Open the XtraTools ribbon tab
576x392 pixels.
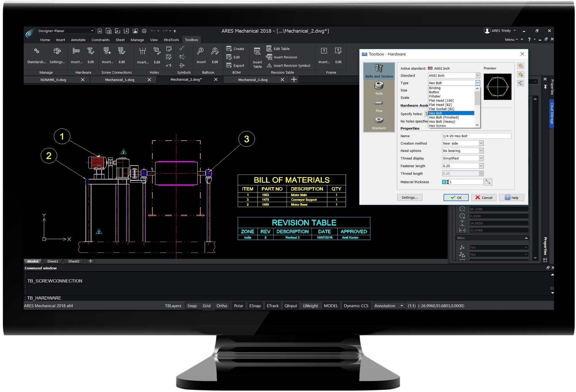171,40
